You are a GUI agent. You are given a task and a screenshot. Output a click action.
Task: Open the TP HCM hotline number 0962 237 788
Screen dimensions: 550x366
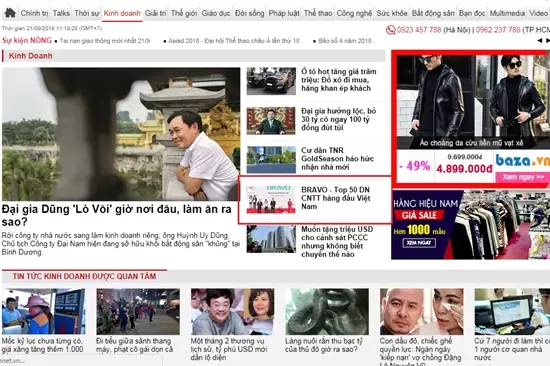click(x=498, y=30)
